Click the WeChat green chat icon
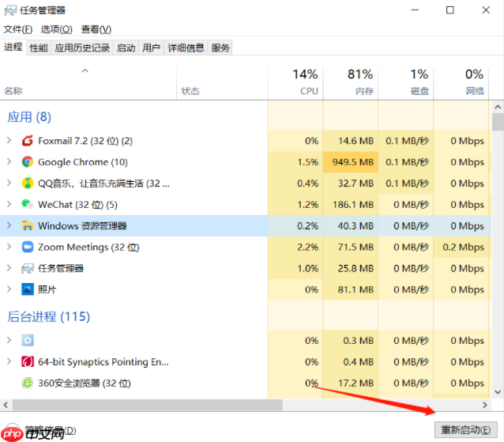 [x=28, y=204]
